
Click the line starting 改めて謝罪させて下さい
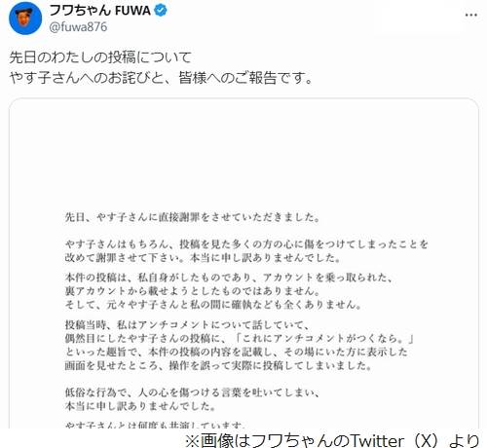click(203, 258)
